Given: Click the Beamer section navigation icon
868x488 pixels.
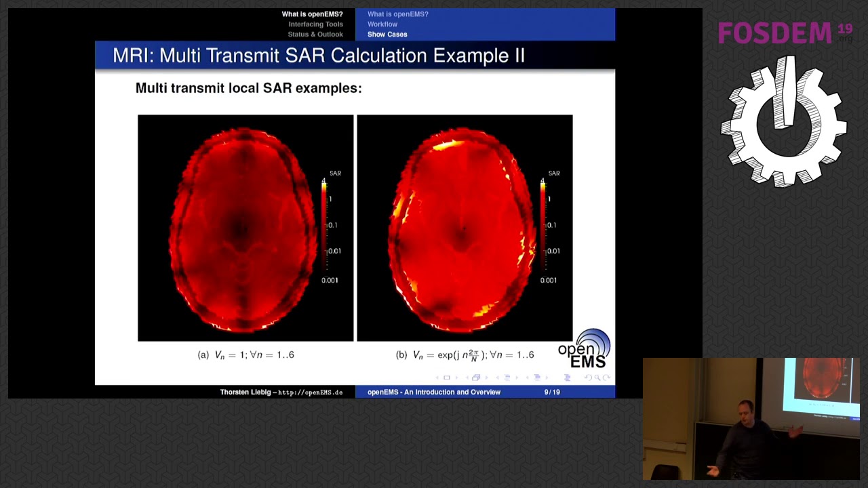Looking at the screenshot, I should tap(537, 378).
